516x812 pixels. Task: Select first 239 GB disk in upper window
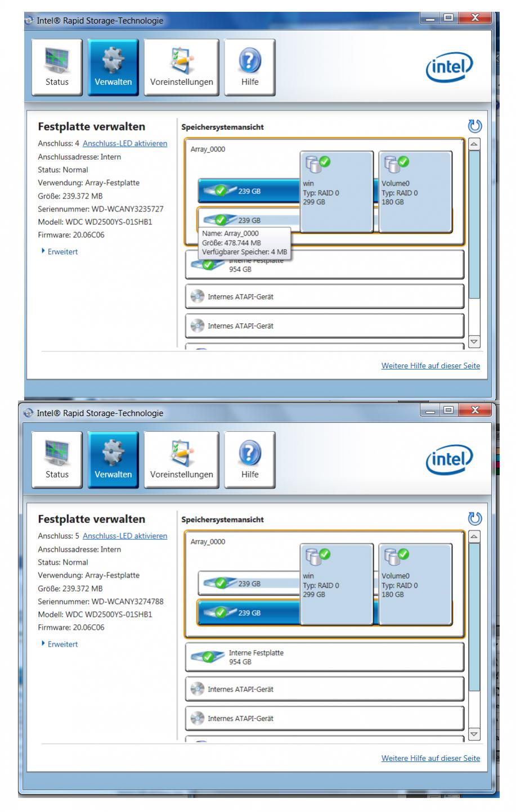coord(249,191)
